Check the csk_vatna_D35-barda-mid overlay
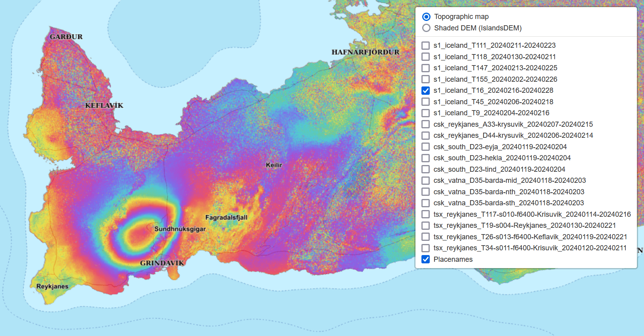This screenshot has width=644, height=336. (x=425, y=180)
